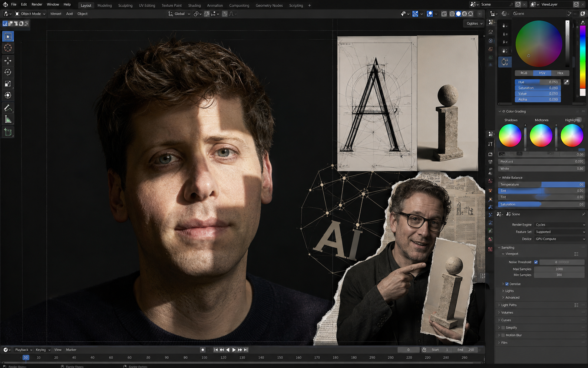Click the Hue slider
The image size is (588, 368).
point(538,82)
